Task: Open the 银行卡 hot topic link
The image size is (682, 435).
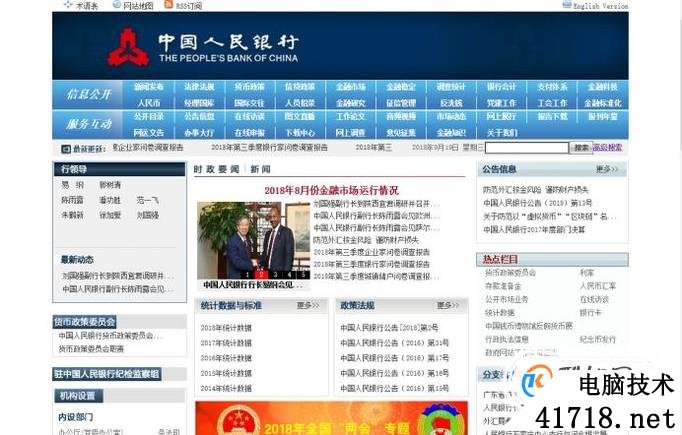Action: (590, 312)
